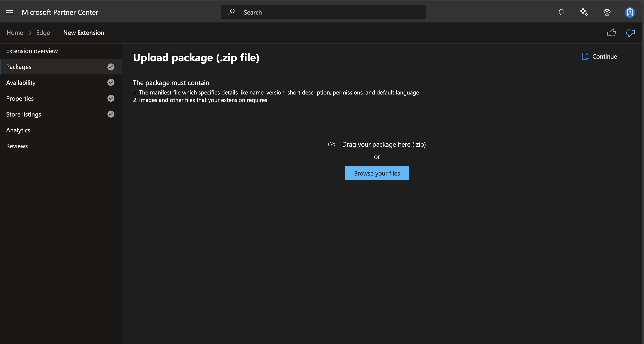644x344 pixels.
Task: Click the Availability status checkmark
Action: click(111, 82)
